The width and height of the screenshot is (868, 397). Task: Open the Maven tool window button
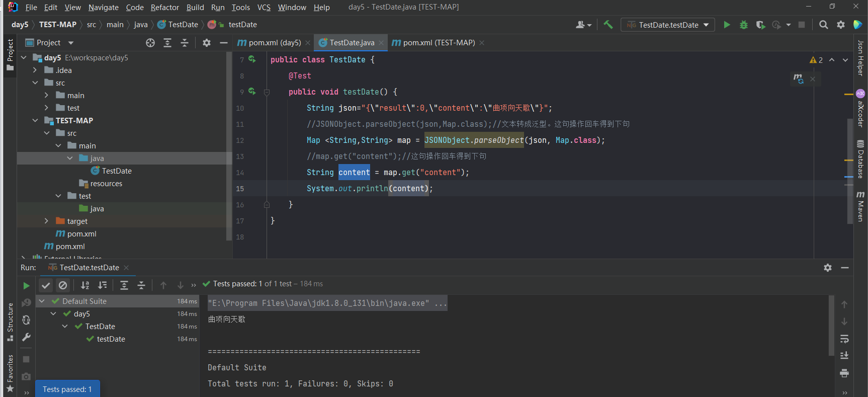pyautogui.click(x=860, y=205)
